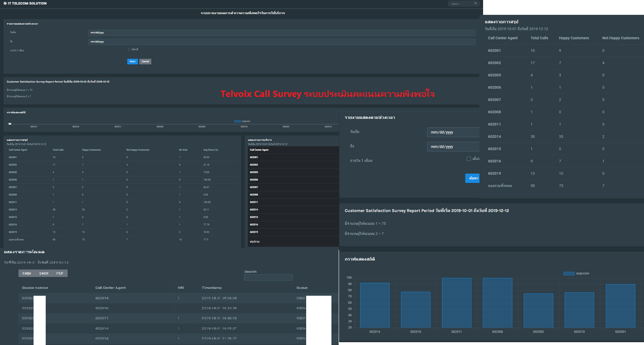Click the No Vote column header

tap(183, 150)
